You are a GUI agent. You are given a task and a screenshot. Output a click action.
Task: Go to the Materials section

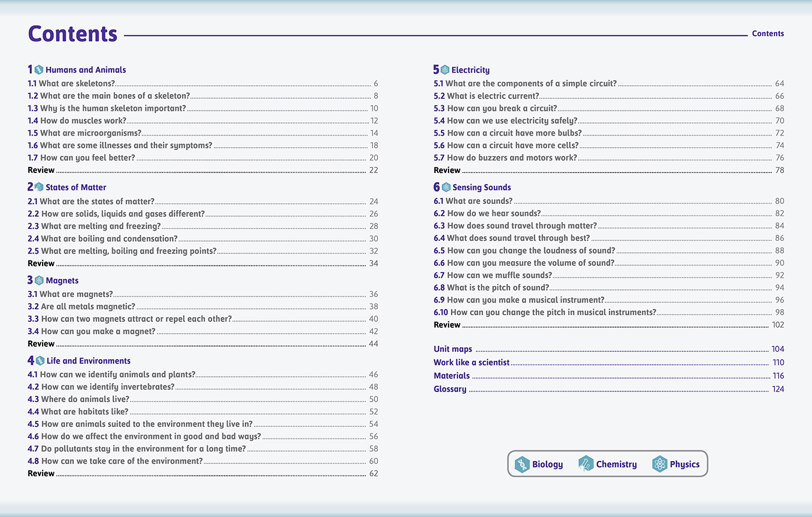tap(609, 376)
